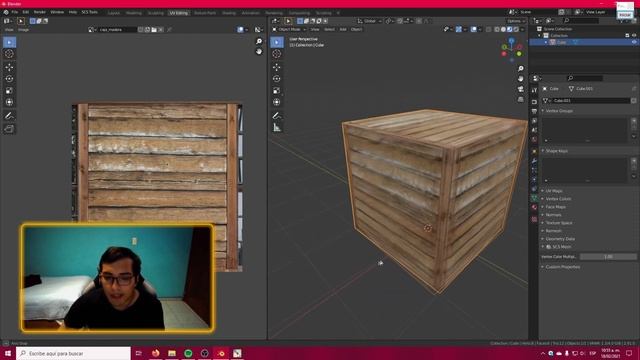The image size is (640, 360).
Task: Click the pan hand icon in the 3D viewport
Action: (x=520, y=79)
